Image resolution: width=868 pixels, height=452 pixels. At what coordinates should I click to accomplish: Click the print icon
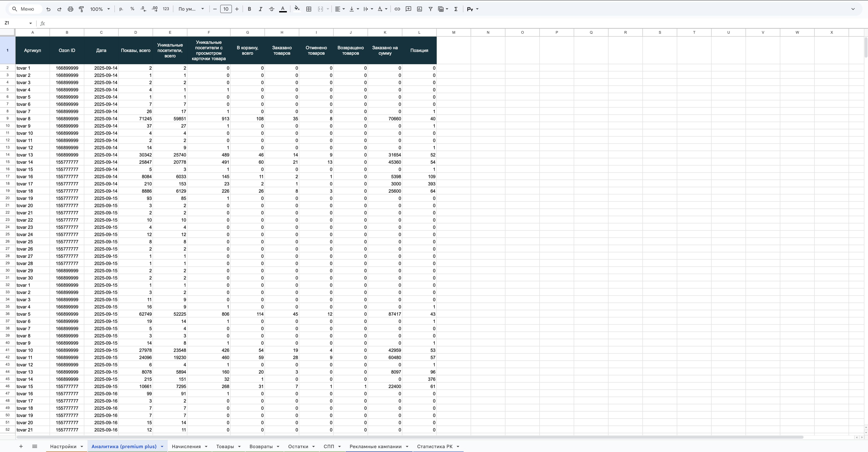click(70, 9)
